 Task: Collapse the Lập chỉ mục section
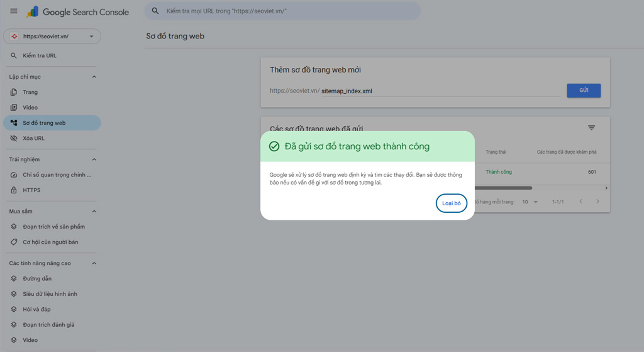[94, 77]
